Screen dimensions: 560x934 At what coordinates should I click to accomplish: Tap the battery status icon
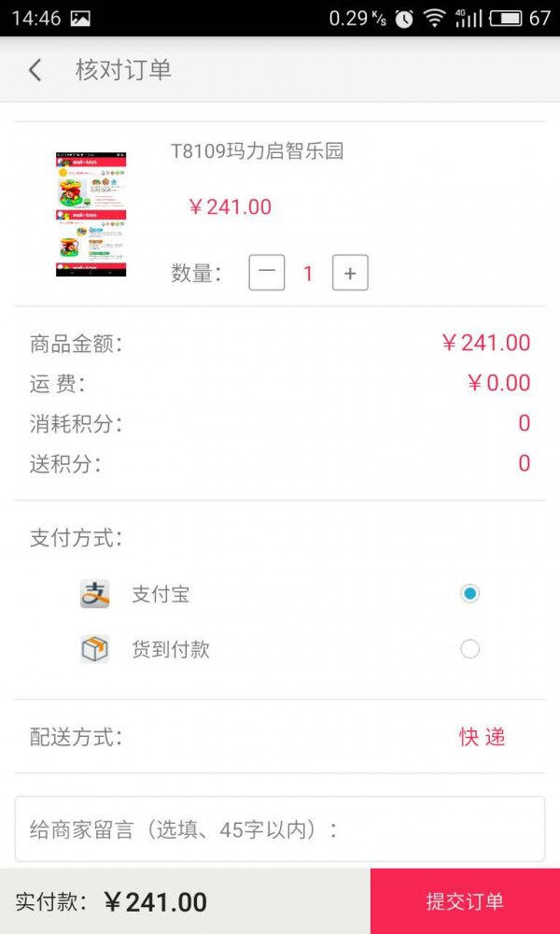(x=505, y=18)
